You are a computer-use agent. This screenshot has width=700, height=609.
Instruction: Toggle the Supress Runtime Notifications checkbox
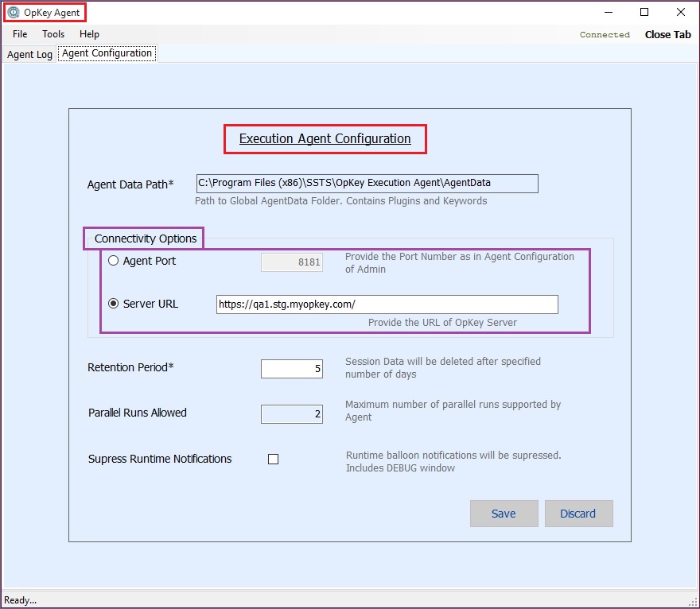click(x=273, y=459)
